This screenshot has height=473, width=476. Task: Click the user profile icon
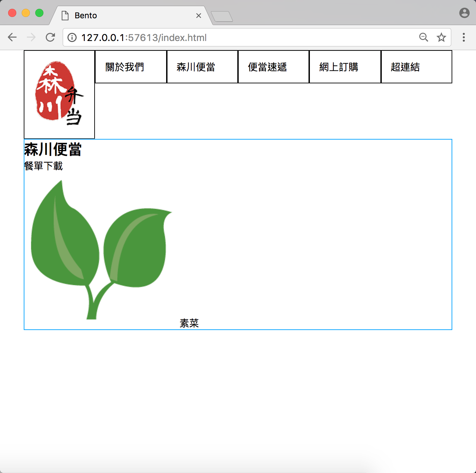tap(464, 13)
